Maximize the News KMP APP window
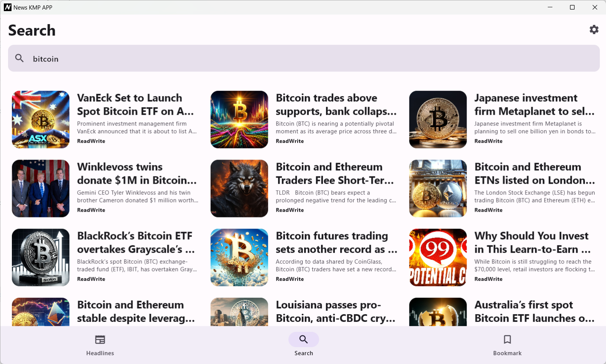 572,7
